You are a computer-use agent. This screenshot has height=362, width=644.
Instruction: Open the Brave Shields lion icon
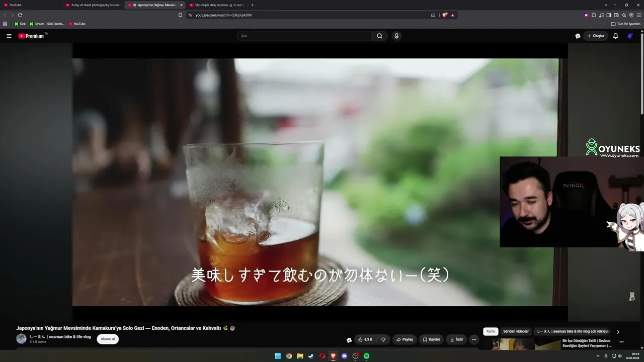(x=445, y=15)
